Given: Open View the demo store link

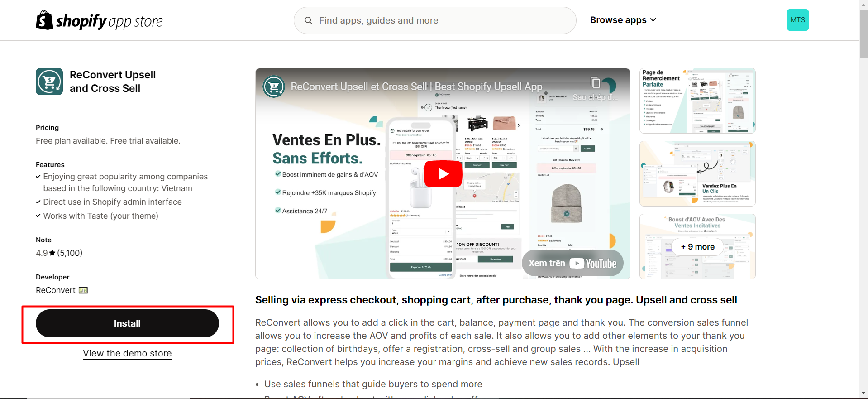Looking at the screenshot, I should [x=127, y=353].
